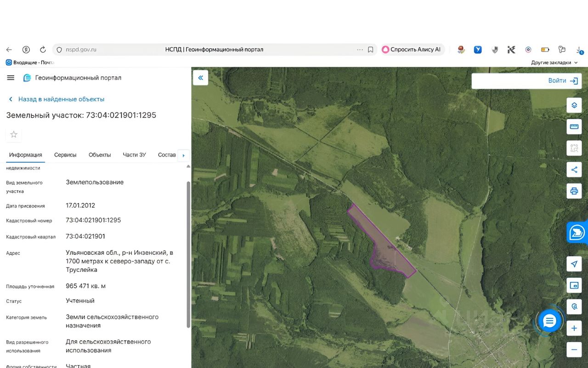Screen dimensions: 588x368
Task: Go back via Назад в найденные объекты
Action: pyautogui.click(x=57, y=99)
